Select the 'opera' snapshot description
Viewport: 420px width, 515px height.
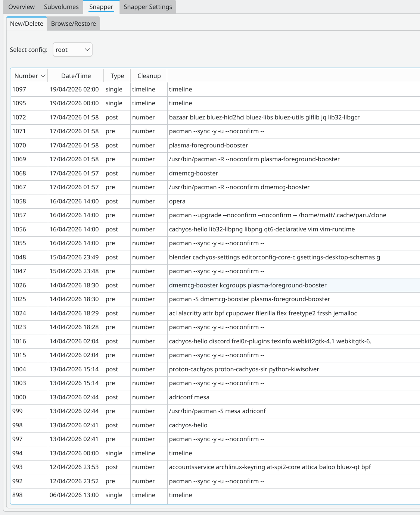(177, 201)
